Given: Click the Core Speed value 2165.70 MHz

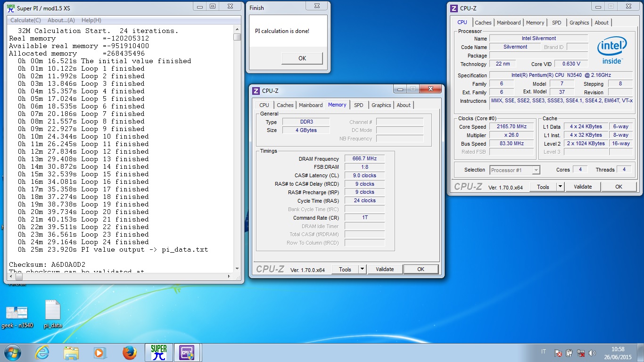Looking at the screenshot, I should 511,127.
